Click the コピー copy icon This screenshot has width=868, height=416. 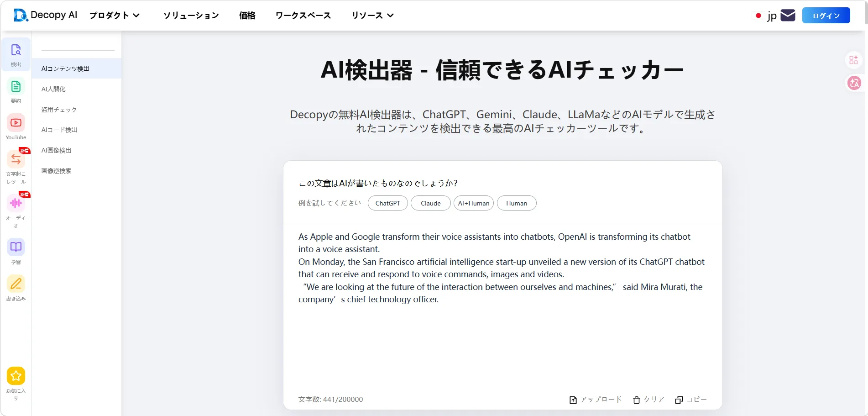[x=679, y=400]
